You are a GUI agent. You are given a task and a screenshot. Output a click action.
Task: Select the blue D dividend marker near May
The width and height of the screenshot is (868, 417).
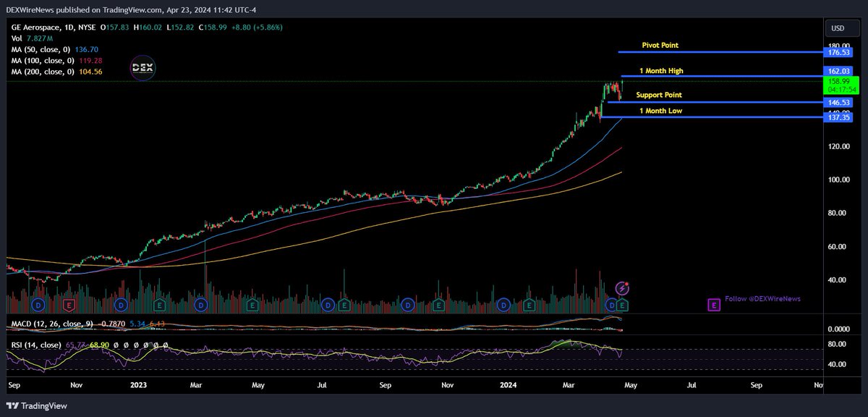(611, 306)
